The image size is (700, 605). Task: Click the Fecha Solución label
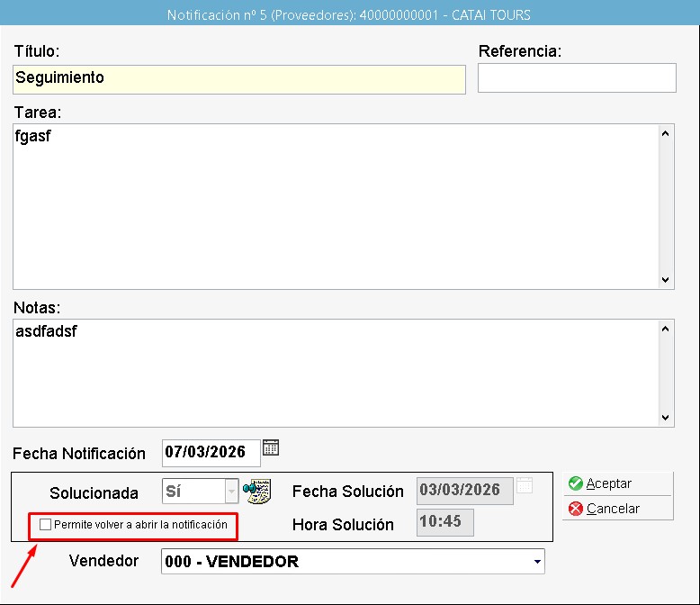click(348, 492)
